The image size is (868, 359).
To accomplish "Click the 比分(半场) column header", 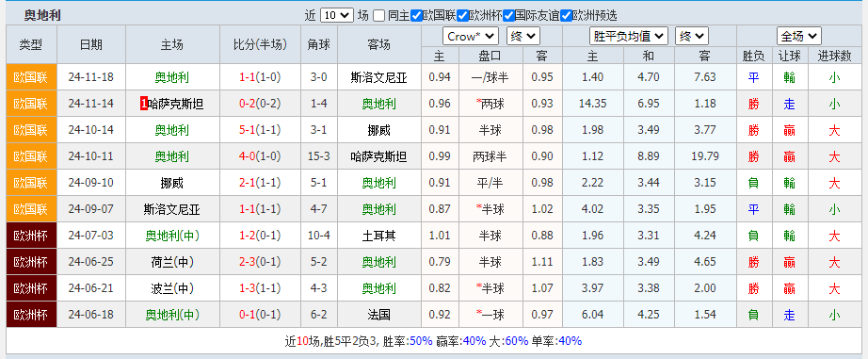I will [260, 44].
